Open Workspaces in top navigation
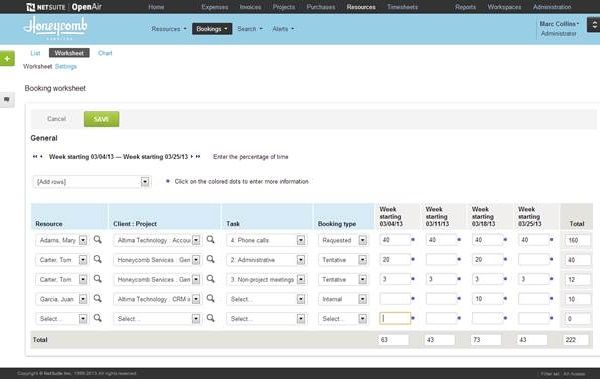Image resolution: width=600 pixels, height=381 pixels. 504,7
